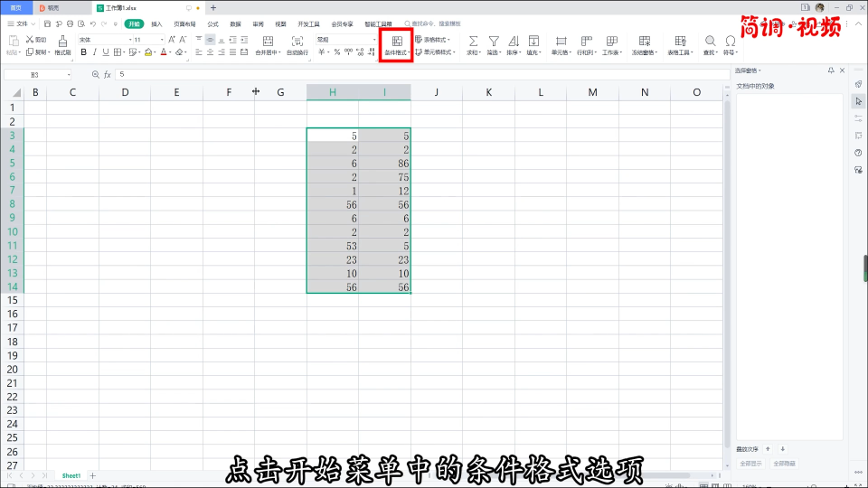
Task: Click the 全部显示 (Show All) button
Action: tap(751, 464)
